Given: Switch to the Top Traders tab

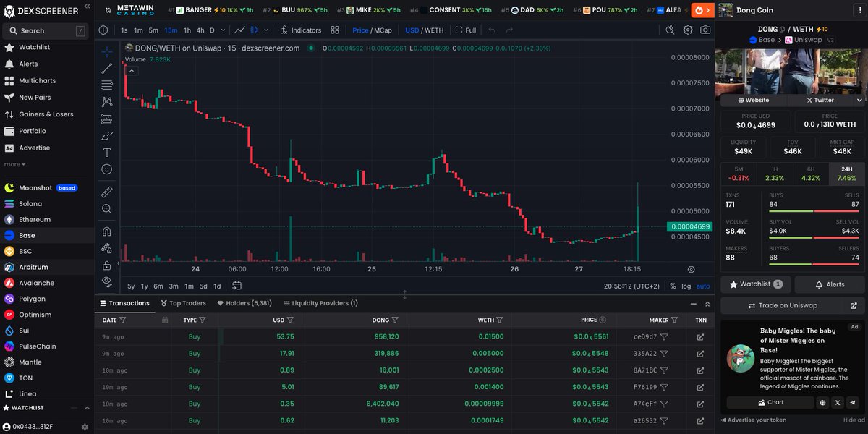Looking at the screenshot, I should point(182,303).
